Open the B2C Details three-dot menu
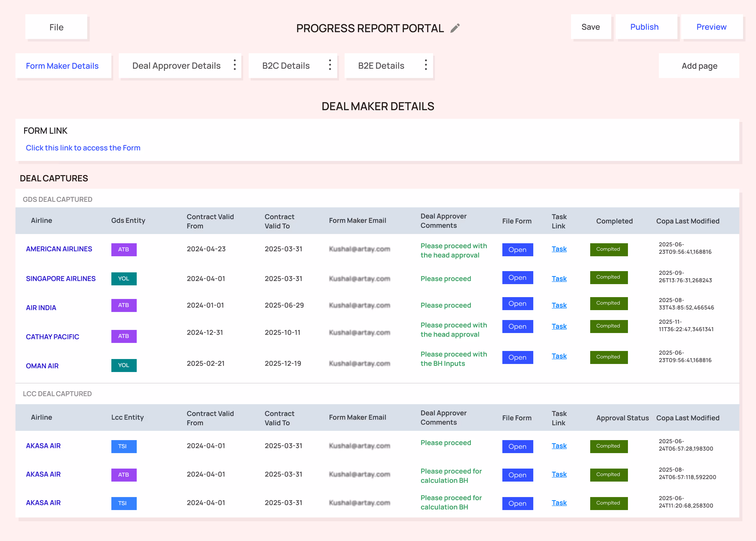Viewport: 756px width, 541px height. pyautogui.click(x=329, y=65)
